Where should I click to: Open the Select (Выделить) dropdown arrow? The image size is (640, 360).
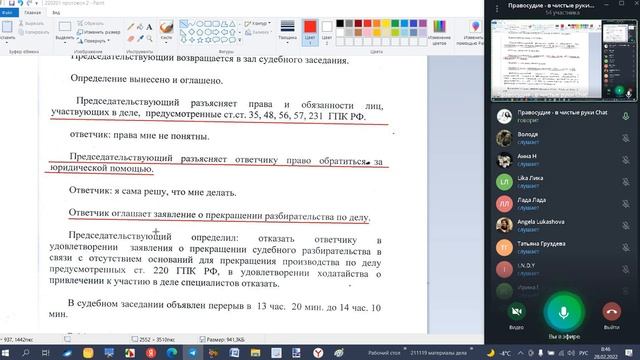coord(65,42)
